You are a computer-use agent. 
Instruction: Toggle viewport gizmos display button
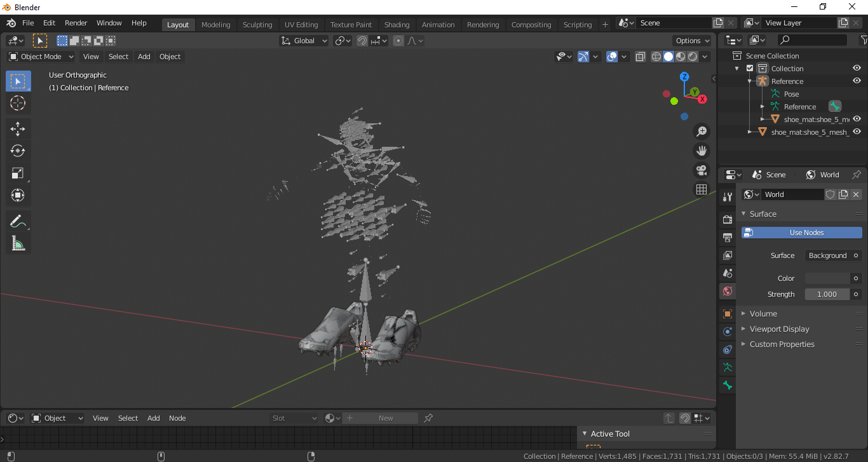[x=583, y=57]
